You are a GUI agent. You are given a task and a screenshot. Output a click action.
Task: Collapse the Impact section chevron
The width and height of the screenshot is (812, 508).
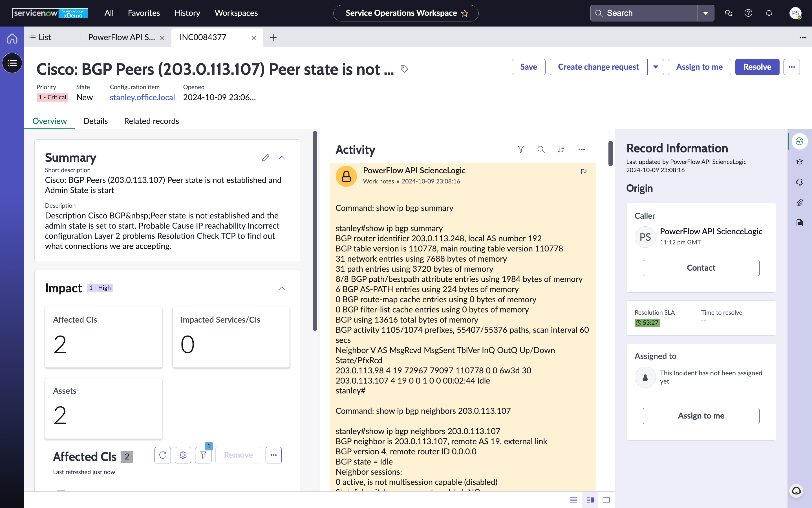[282, 288]
